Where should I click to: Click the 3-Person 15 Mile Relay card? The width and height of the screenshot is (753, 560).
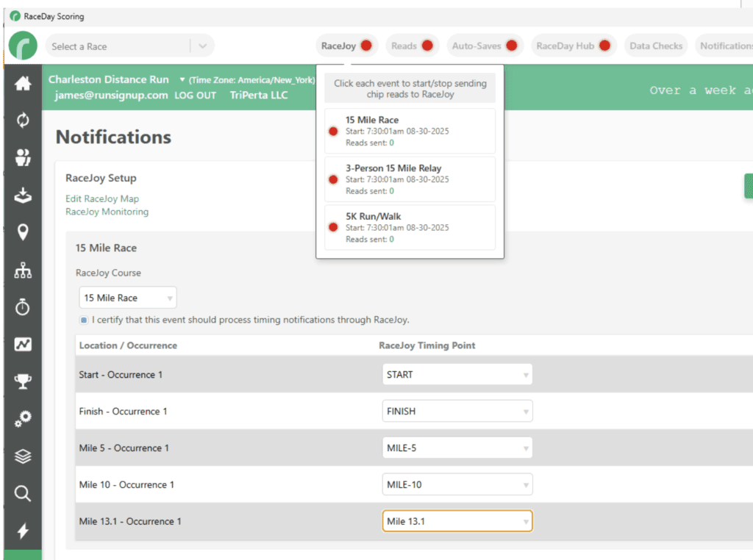(410, 179)
